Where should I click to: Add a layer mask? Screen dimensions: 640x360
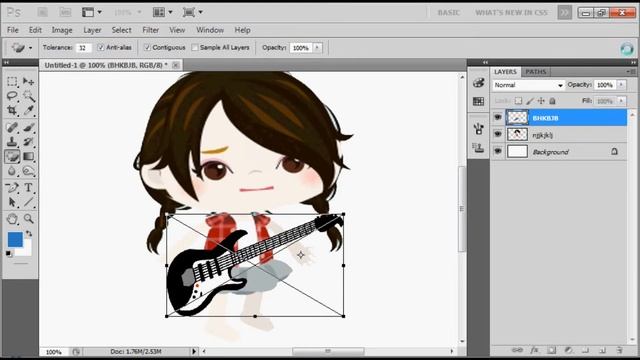[551, 350]
